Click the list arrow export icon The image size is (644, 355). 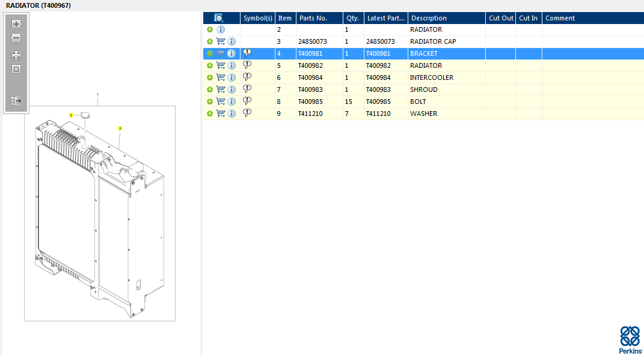click(x=16, y=101)
